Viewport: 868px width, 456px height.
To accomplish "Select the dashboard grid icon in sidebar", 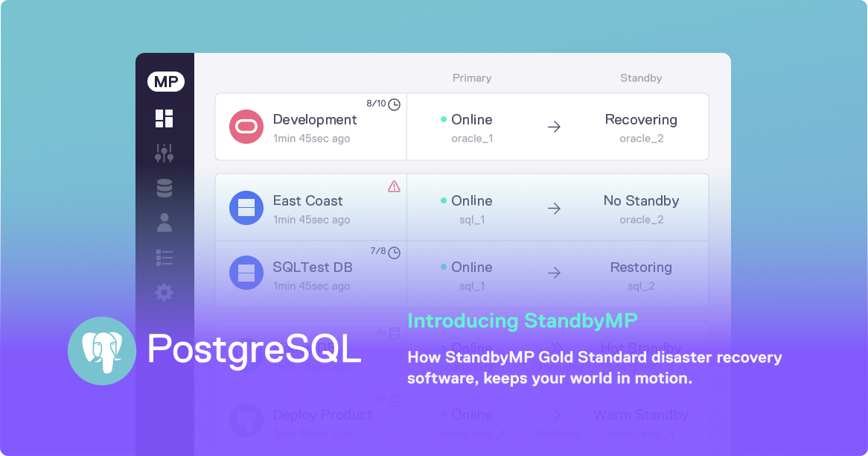I will coord(164,118).
